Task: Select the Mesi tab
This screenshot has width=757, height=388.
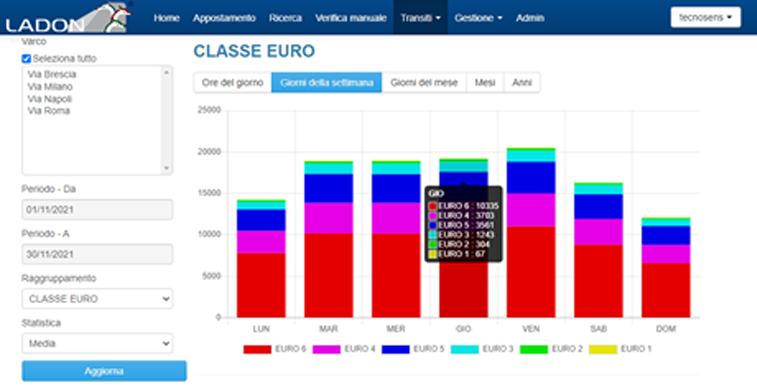Action: [x=485, y=83]
